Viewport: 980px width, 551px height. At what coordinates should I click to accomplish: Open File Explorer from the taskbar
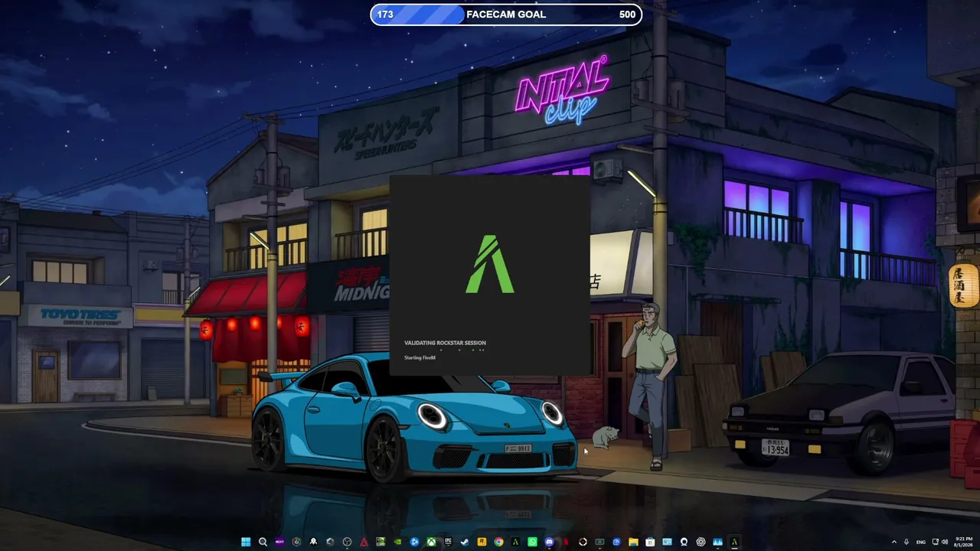point(633,542)
